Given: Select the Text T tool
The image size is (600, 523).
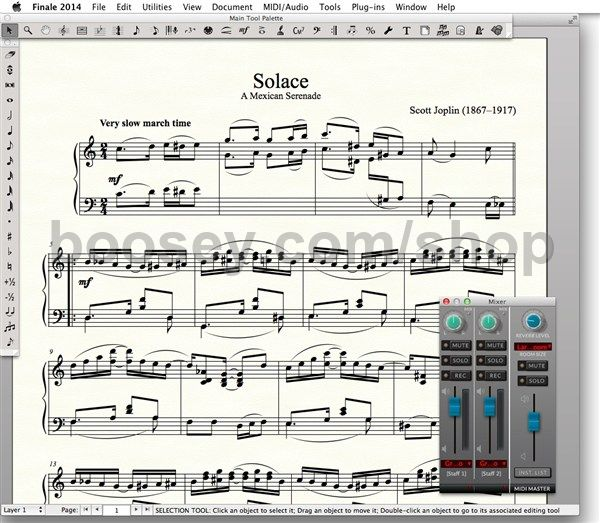Looking at the screenshot, I should [406, 30].
